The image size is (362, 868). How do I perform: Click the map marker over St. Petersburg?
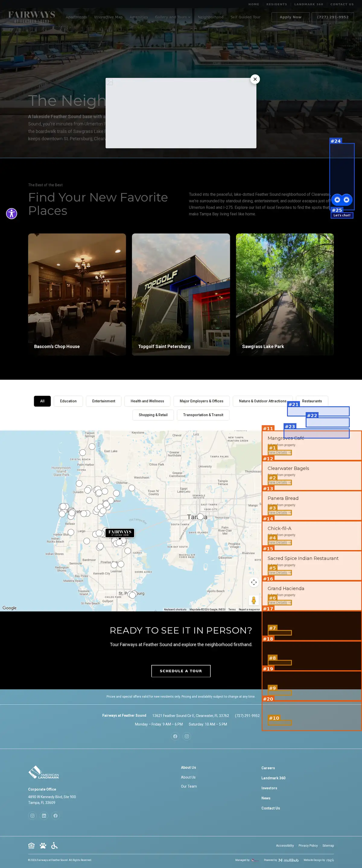click(132, 595)
